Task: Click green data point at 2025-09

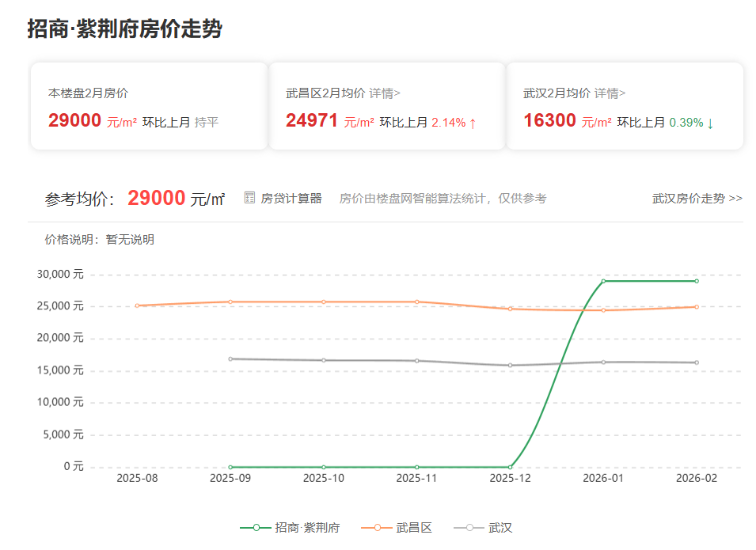Action: click(230, 467)
